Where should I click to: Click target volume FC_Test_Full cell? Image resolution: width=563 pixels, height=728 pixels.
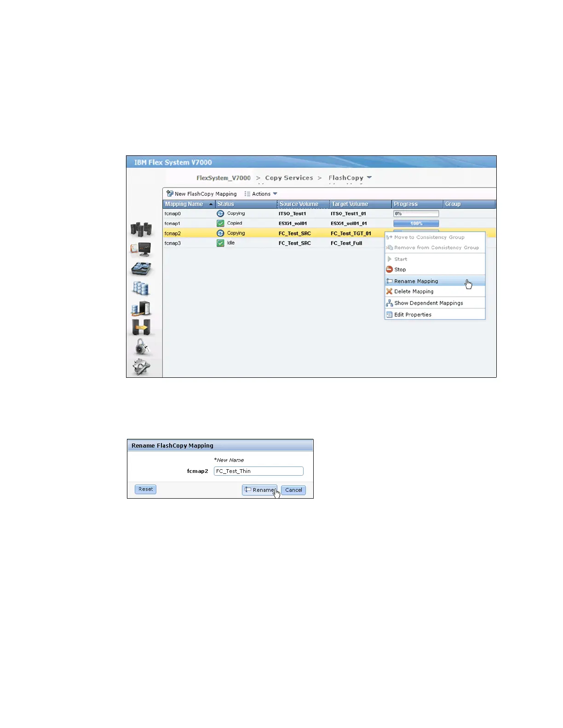pyautogui.click(x=346, y=243)
